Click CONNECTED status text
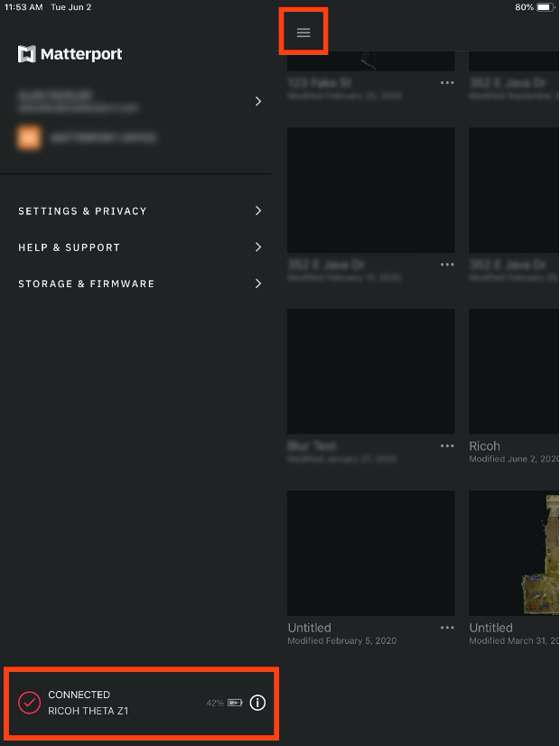The width and height of the screenshot is (560, 746). click(x=79, y=695)
